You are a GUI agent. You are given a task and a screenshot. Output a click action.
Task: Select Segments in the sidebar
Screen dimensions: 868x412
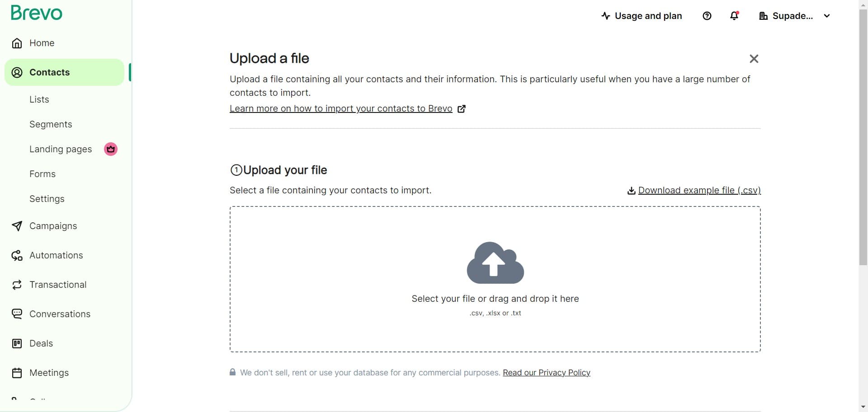coord(51,124)
